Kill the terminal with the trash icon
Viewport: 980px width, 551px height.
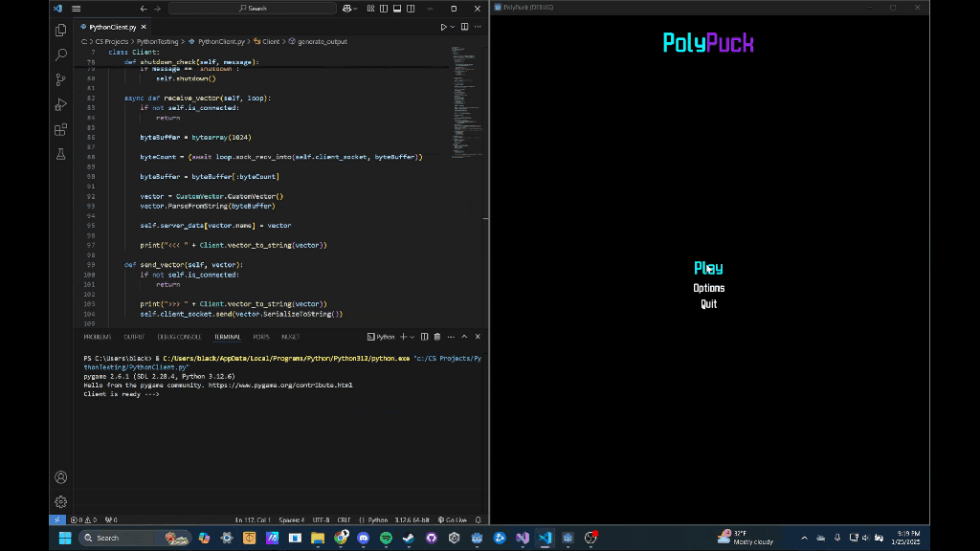click(x=436, y=337)
